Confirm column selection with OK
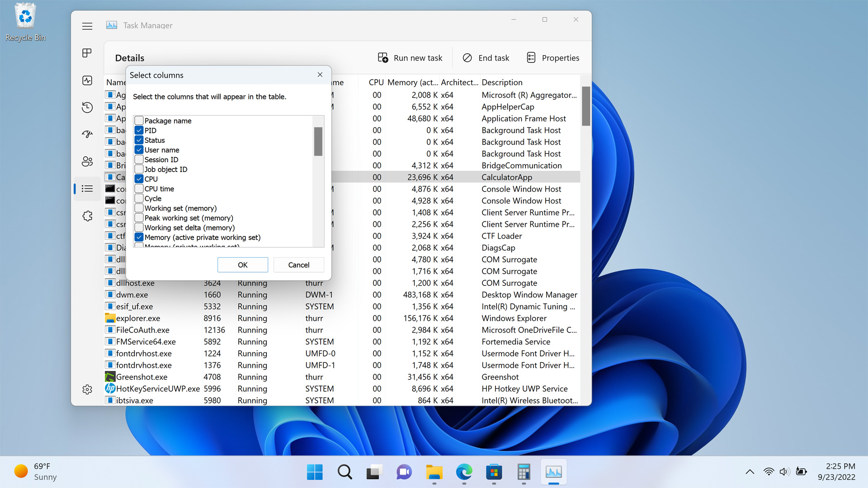 [x=242, y=265]
